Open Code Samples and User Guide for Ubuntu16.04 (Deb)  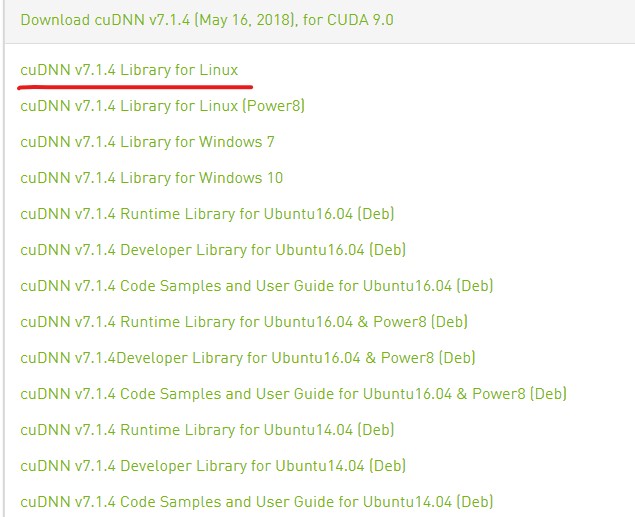[x=257, y=286]
